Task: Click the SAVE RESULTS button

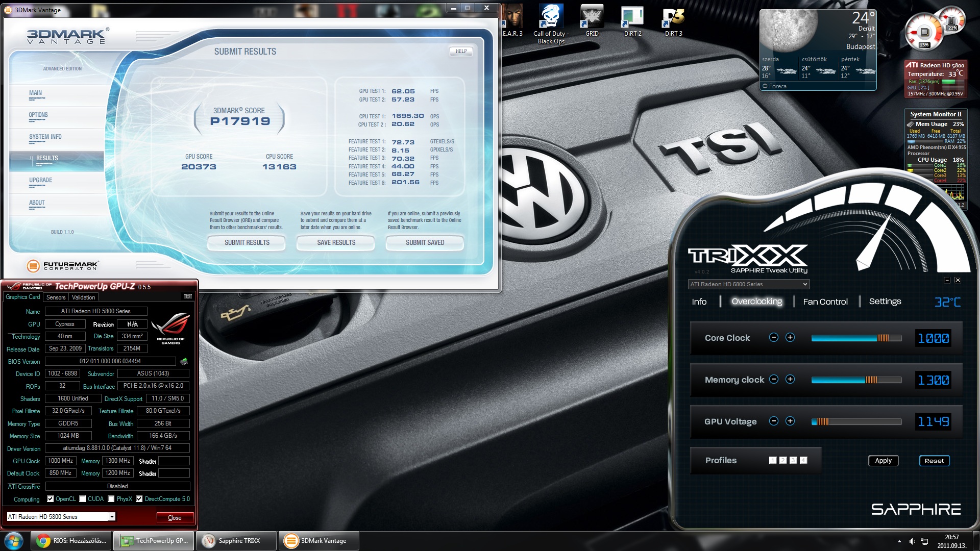Action: coord(336,242)
